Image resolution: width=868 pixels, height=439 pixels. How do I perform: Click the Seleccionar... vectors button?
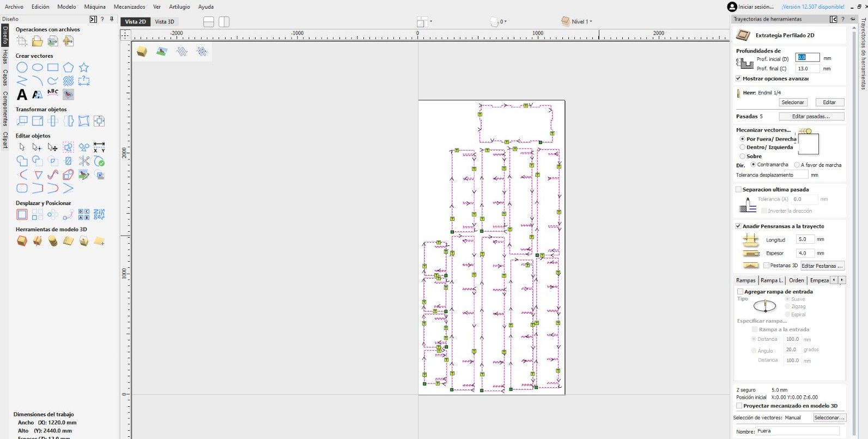pyautogui.click(x=829, y=418)
